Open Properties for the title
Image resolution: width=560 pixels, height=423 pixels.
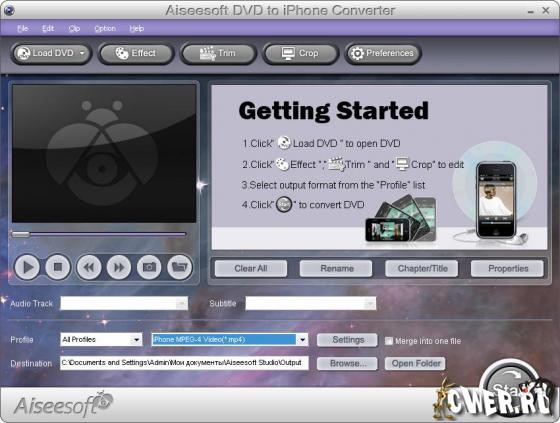click(x=508, y=268)
